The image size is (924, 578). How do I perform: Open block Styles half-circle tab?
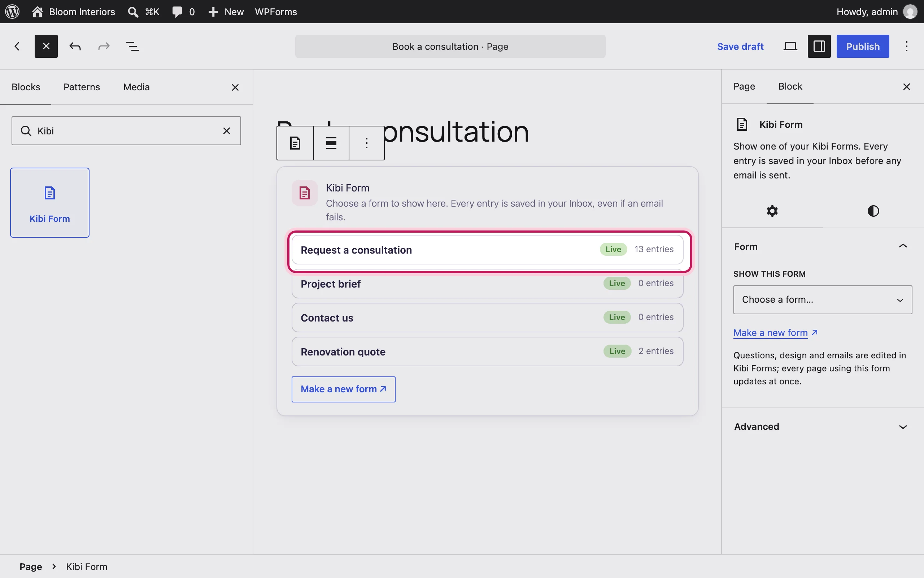click(873, 211)
